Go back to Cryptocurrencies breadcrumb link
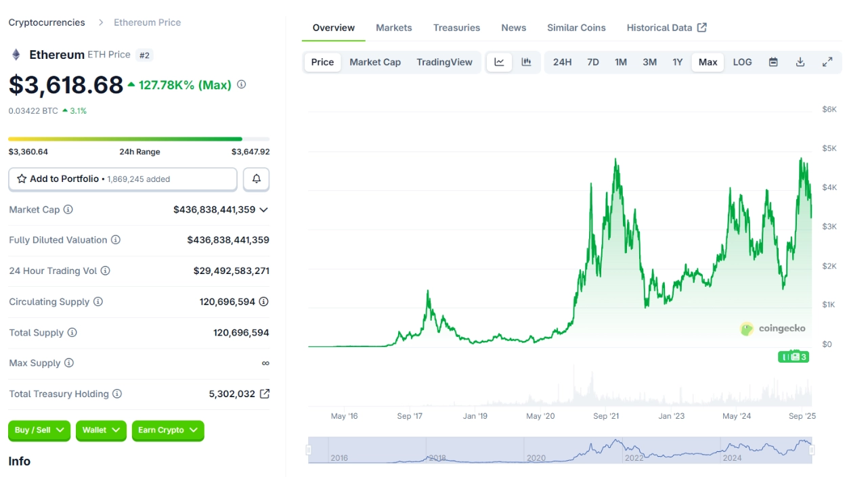 pos(46,22)
